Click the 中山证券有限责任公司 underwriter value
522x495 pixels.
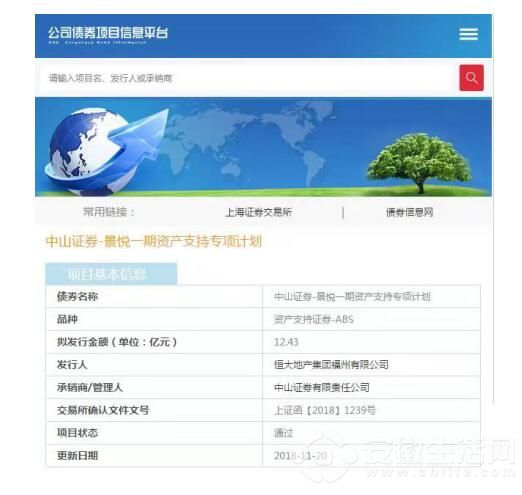pyautogui.click(x=322, y=387)
